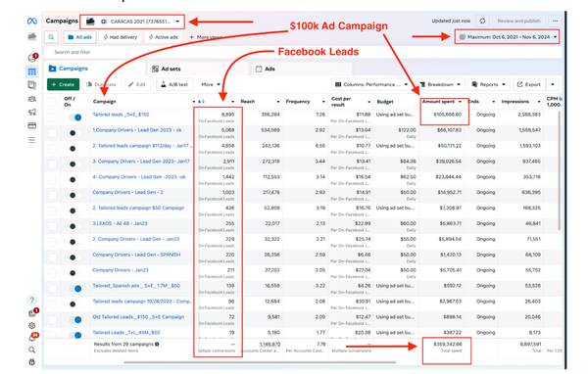Toggle off Old Tailored Leads _$150 campaign switch
Screen dimensions: 588x374
(75, 319)
